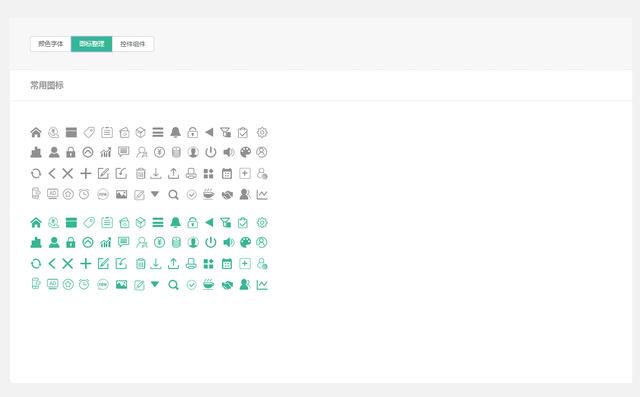Viewport: 640px width, 397px height.
Task: Click the gray alarm clock icon
Action: click(x=84, y=194)
